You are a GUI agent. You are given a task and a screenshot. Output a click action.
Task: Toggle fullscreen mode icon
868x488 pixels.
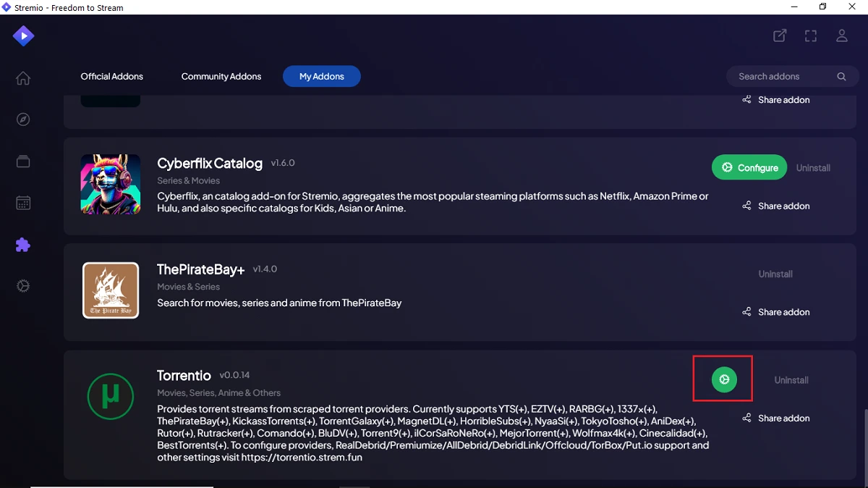coord(811,35)
